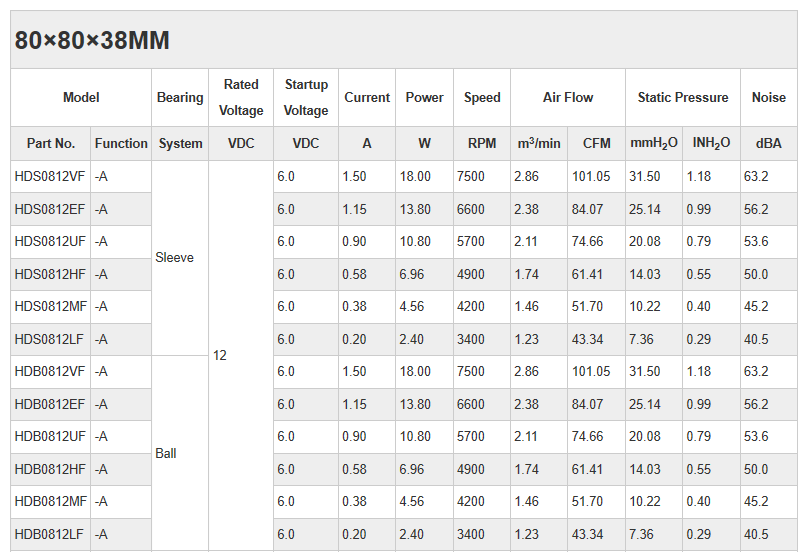Click the Ball bearing system cell
The image size is (806, 552).
[x=166, y=454]
